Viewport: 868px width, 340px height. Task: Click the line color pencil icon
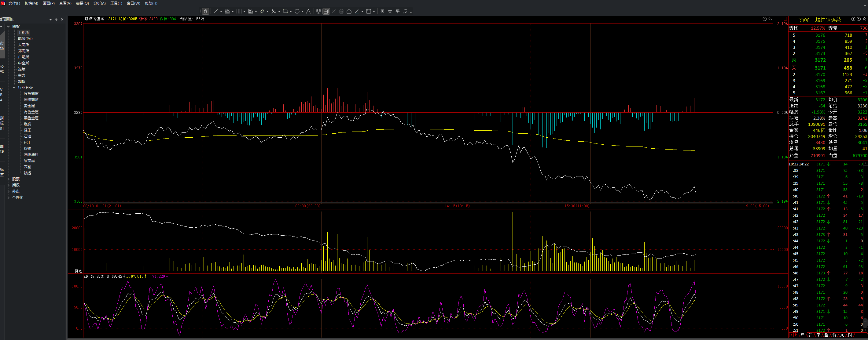pos(357,12)
